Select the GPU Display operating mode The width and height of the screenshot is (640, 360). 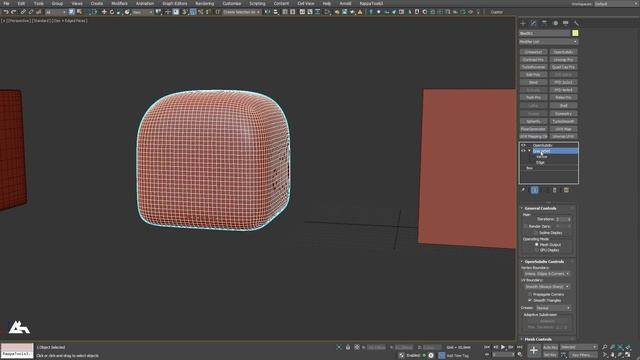(536, 250)
